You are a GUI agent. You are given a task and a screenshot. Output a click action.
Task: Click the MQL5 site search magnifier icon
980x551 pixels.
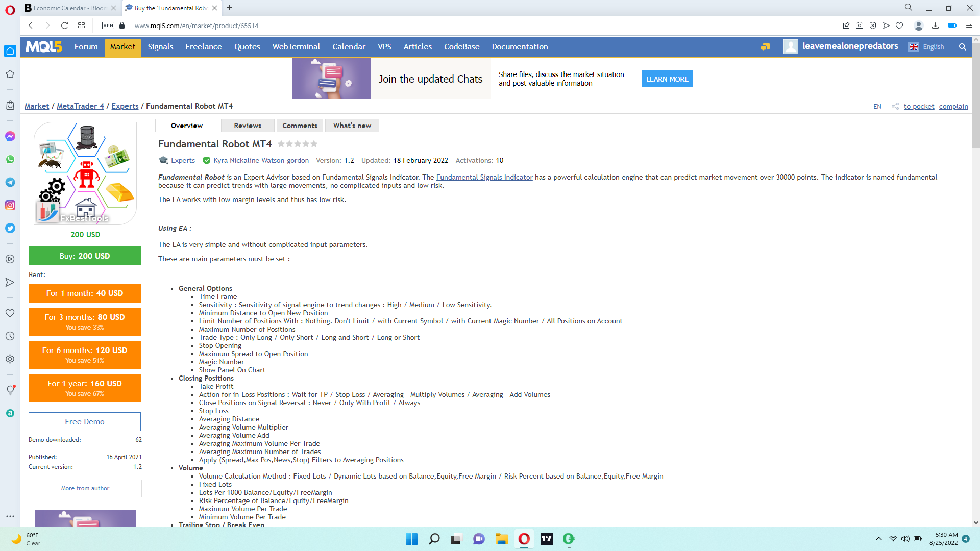[962, 47]
